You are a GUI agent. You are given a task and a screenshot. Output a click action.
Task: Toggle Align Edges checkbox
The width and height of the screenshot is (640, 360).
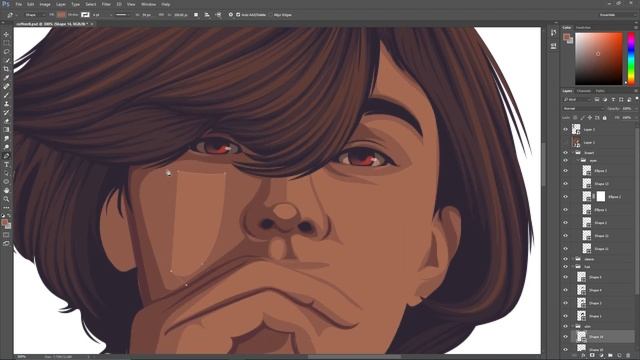point(270,15)
